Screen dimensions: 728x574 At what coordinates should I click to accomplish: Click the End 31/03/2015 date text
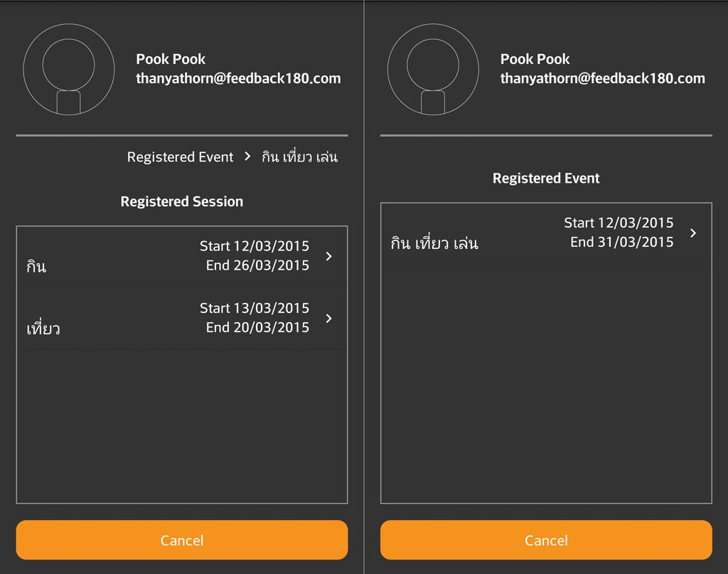coord(621,242)
